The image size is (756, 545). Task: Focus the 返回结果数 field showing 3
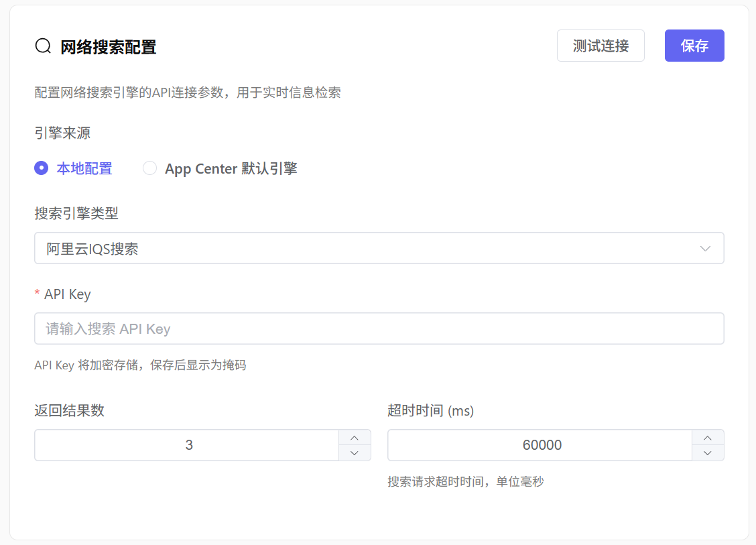188,444
